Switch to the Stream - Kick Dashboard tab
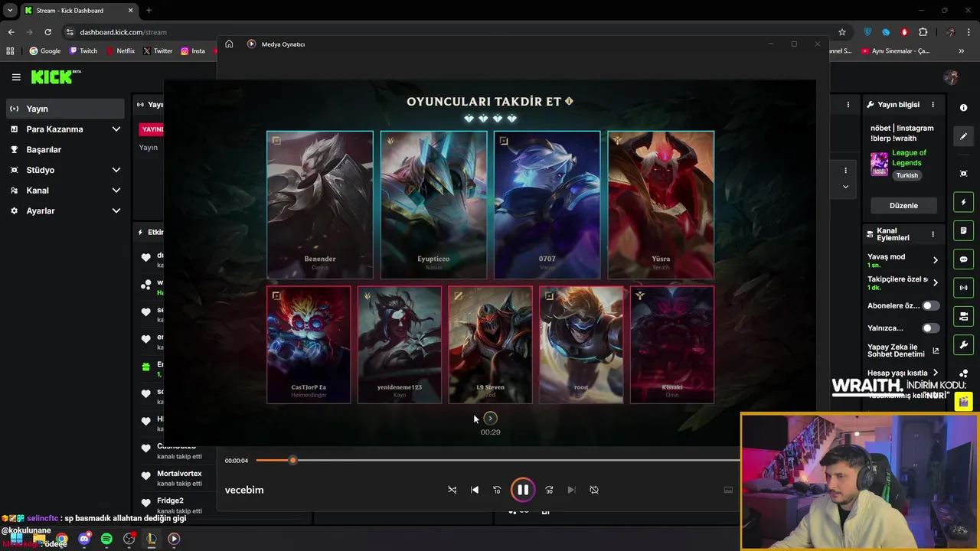The image size is (980, 551). [77, 11]
